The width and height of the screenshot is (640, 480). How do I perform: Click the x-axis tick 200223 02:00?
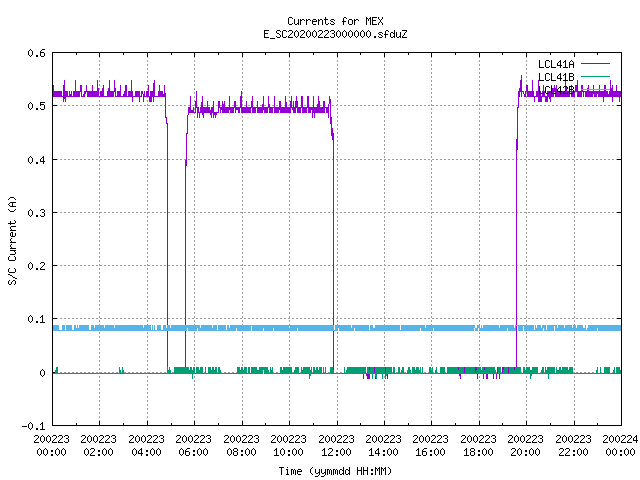click(x=98, y=445)
